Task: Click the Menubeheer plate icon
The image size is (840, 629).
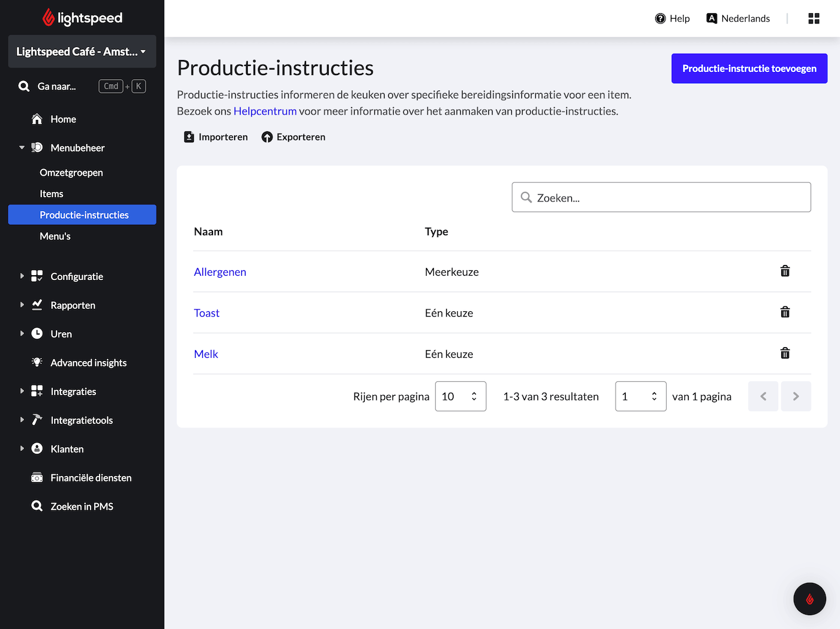Action: [x=37, y=148]
